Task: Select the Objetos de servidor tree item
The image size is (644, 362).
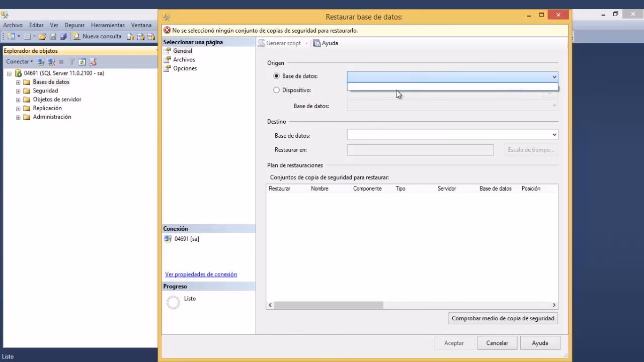Action: point(57,99)
